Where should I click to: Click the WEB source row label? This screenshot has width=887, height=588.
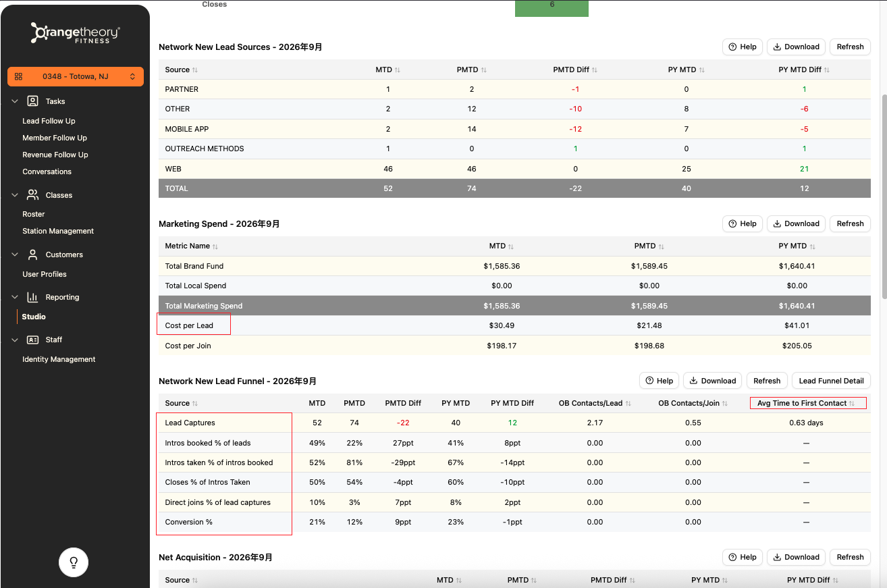(173, 169)
